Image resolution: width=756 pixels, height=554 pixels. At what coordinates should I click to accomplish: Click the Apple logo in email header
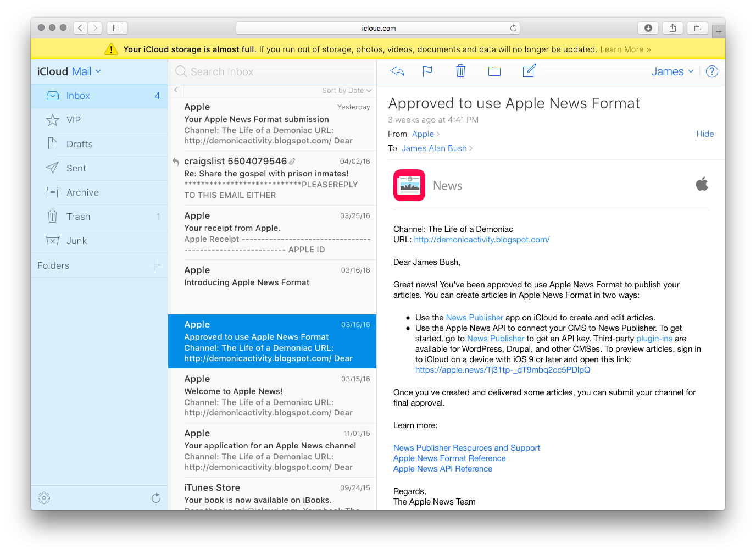[702, 184]
